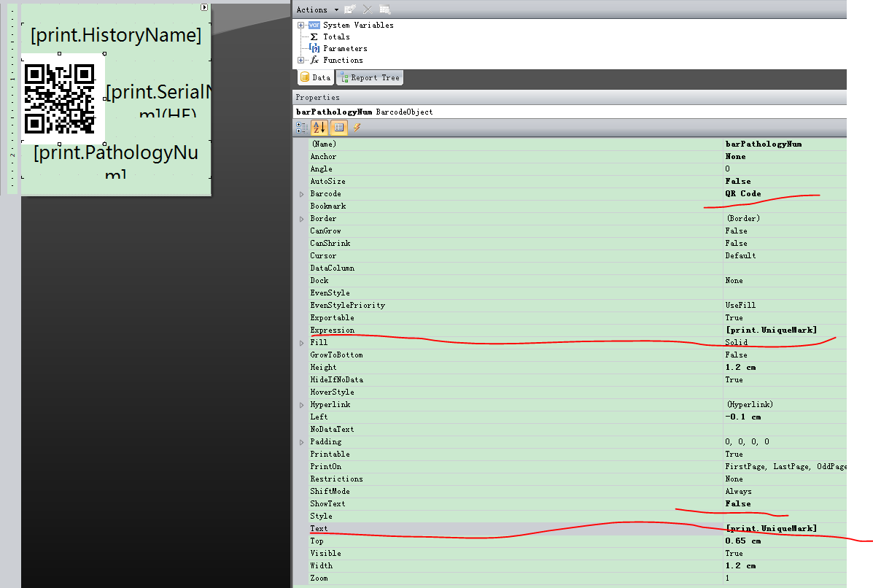Expand the Barcode property

302,194
